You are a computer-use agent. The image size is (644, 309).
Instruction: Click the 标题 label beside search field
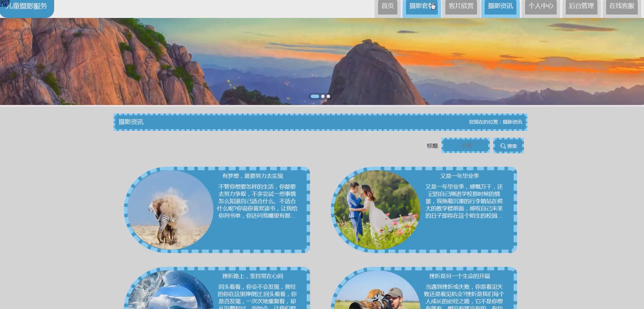click(x=432, y=146)
